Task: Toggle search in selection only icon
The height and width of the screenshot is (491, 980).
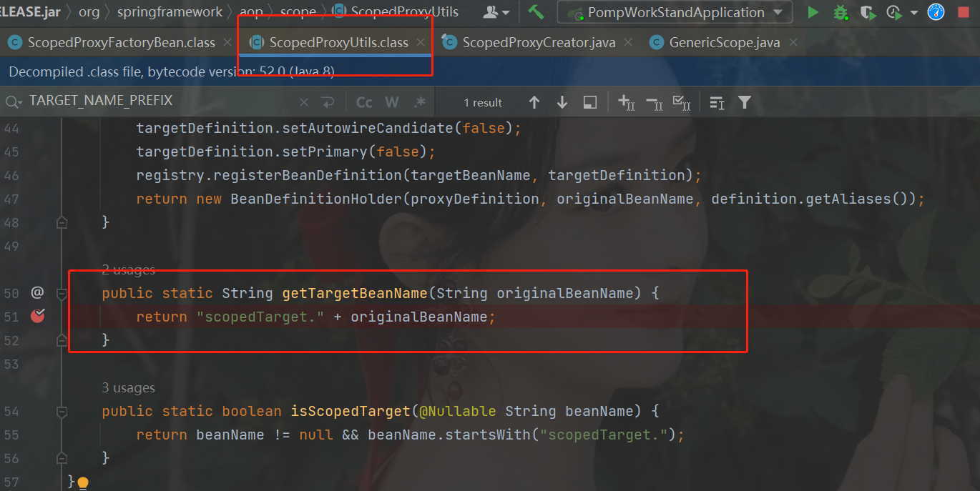Action: [590, 102]
